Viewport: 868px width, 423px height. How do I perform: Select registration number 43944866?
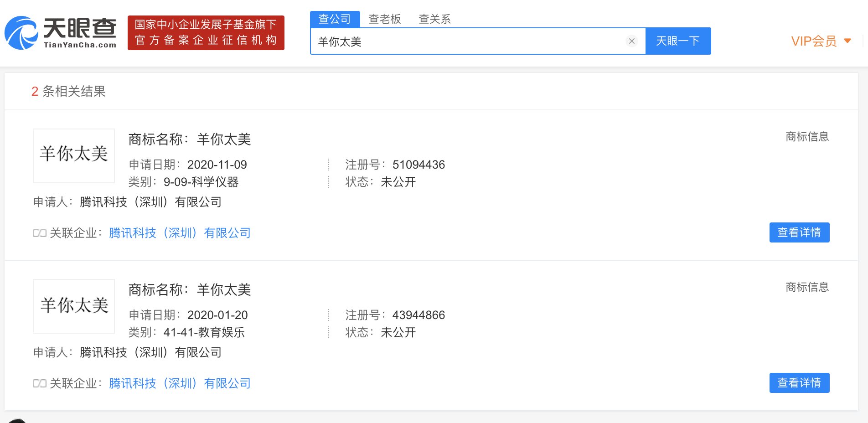418,315
